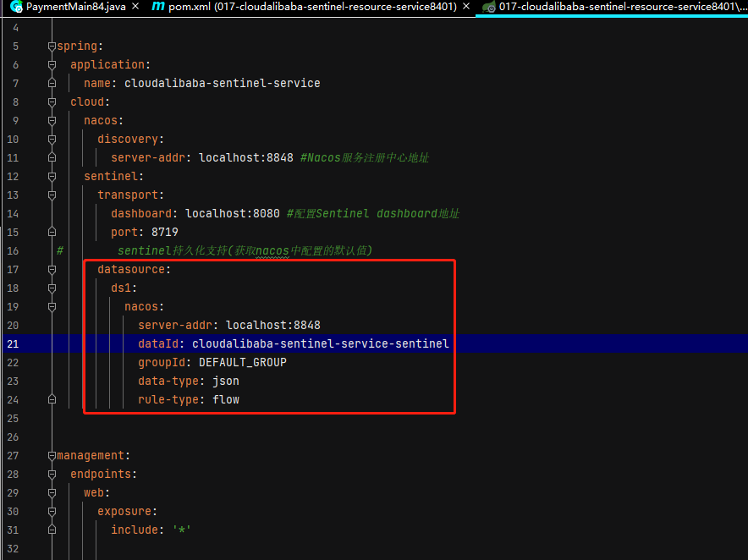Click the Spring config file icon on third tab
The image size is (748, 560).
488,7
